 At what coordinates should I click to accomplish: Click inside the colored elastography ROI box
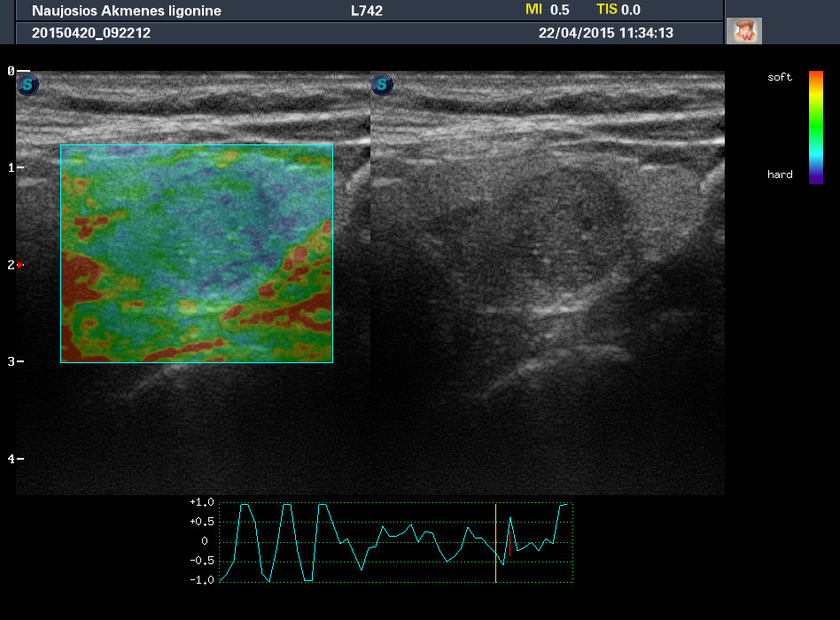(x=196, y=253)
